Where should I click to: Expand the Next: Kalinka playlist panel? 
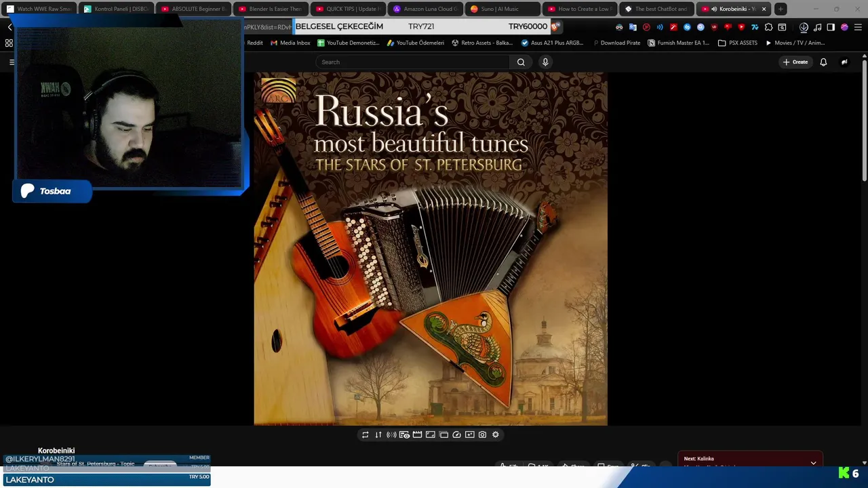(x=813, y=463)
